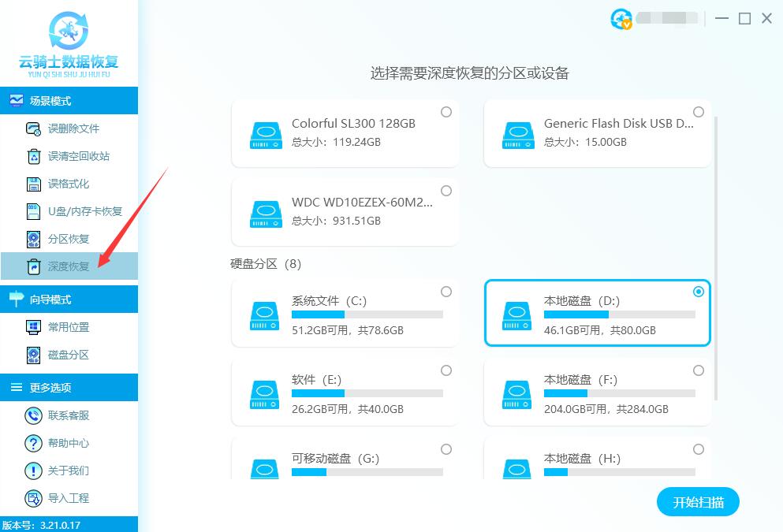Click the 云骑士数据恢复 logo
The height and width of the screenshot is (532, 783).
(69, 44)
